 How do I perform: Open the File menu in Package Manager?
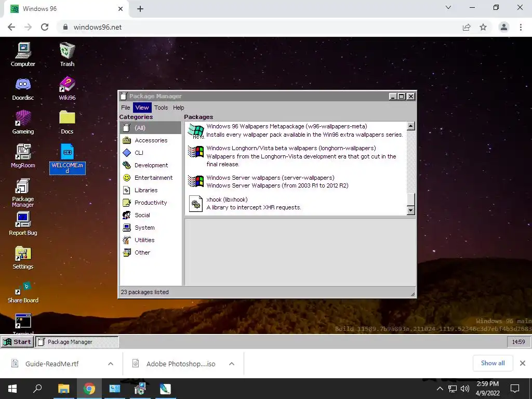pos(126,108)
